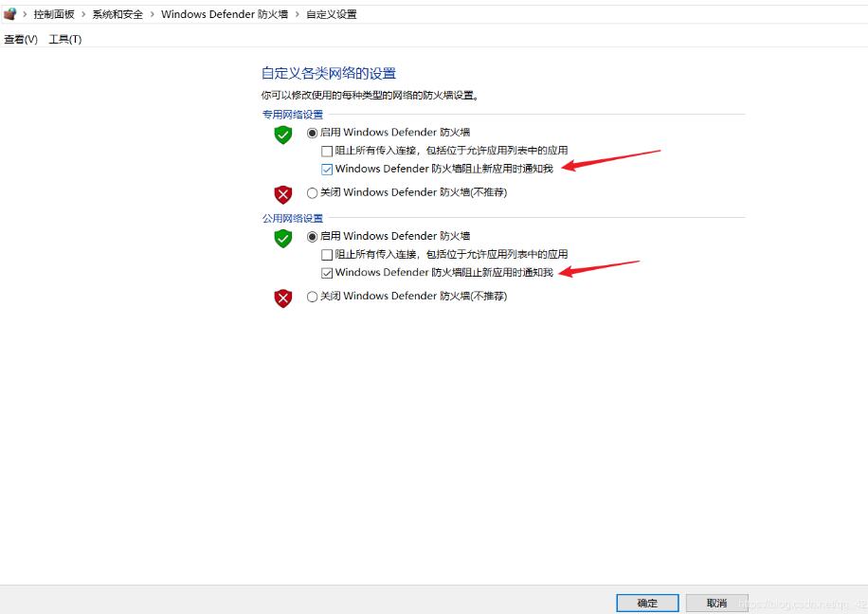The height and width of the screenshot is (614, 868).
Task: Expand the chevron after Windows Defender 防火墙 breadcrumb
Action: [298, 14]
